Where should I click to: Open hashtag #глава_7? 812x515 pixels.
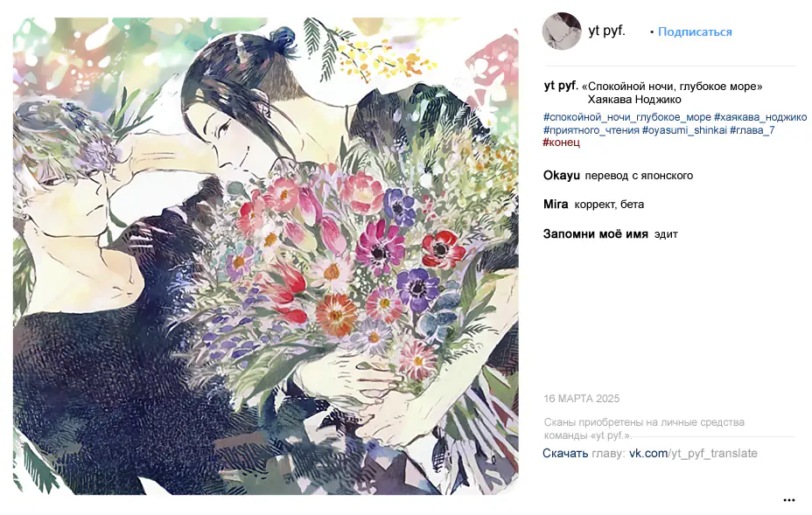[752, 130]
